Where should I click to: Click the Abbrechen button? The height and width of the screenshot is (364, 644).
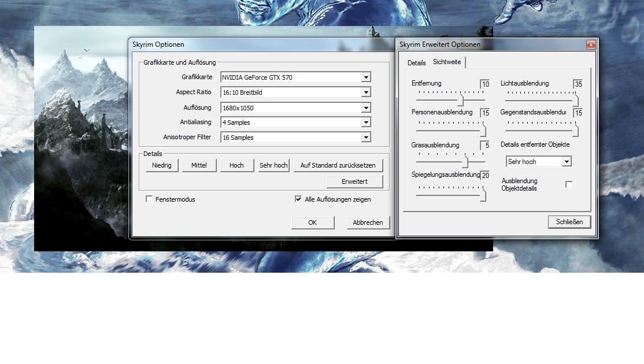tap(368, 222)
